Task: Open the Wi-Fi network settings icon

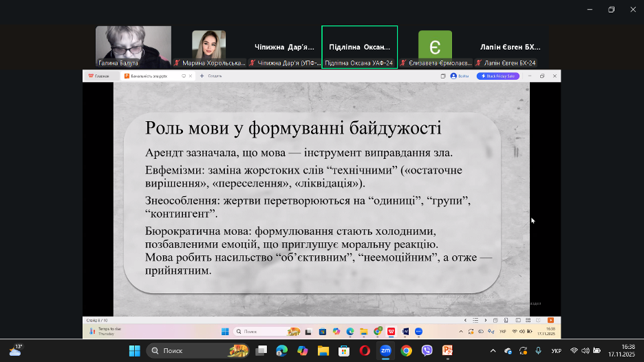Action: [574, 350]
